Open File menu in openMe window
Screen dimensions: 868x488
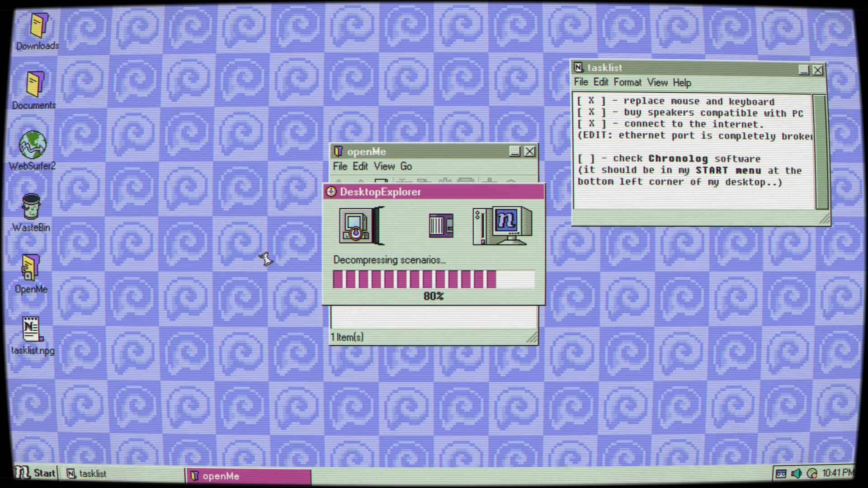tap(340, 166)
